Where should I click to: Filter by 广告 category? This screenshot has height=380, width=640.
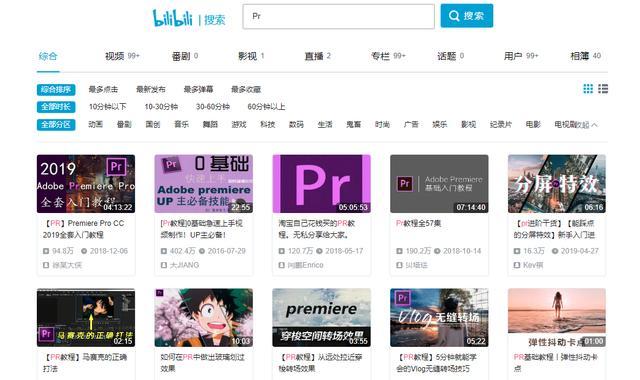411,124
